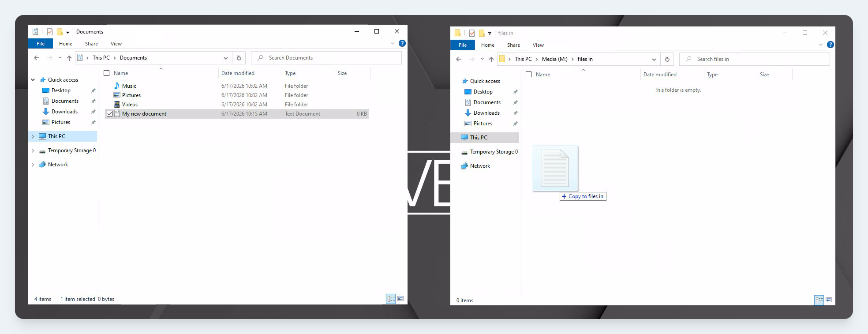
Task: Open Home tab in files in window
Action: pyautogui.click(x=488, y=45)
